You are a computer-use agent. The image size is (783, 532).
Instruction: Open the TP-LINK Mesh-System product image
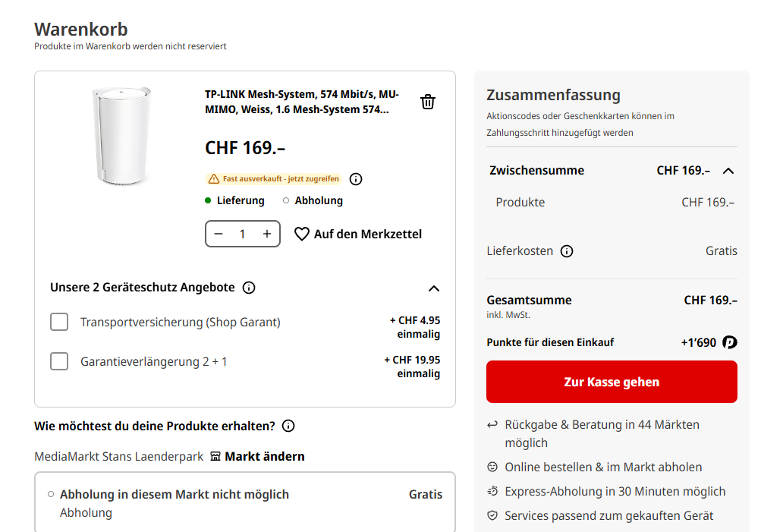(121, 136)
